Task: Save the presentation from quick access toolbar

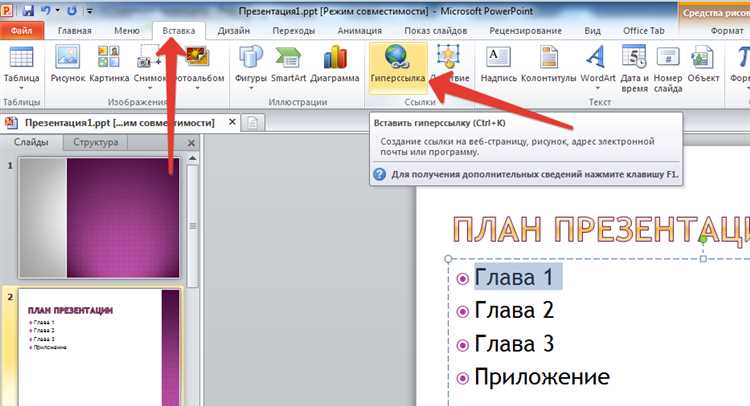Action: coord(28,10)
